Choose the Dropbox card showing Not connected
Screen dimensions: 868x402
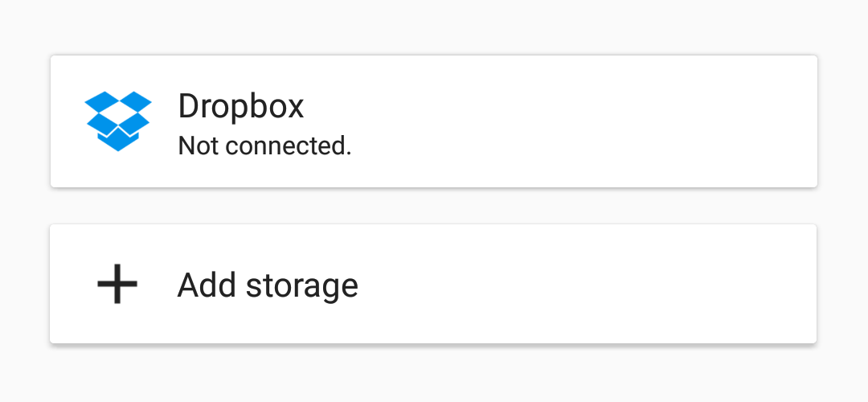pos(434,121)
